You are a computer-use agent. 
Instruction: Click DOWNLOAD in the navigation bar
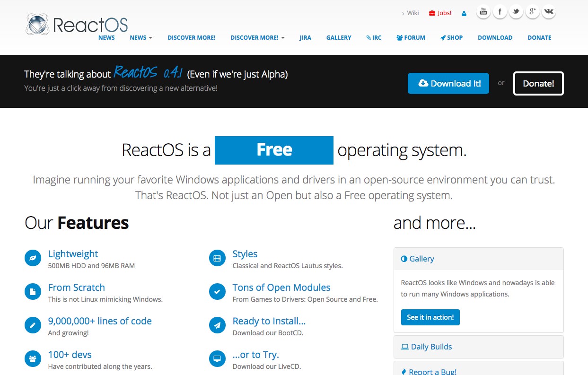[495, 38]
